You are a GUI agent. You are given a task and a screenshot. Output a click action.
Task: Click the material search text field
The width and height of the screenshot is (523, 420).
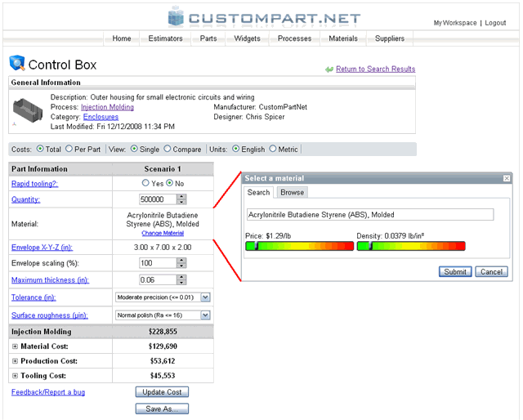[x=370, y=215]
